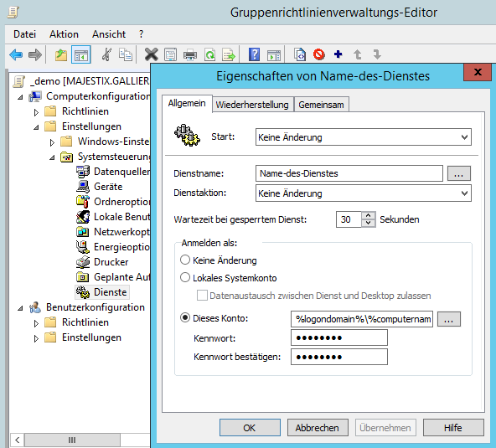Open the Start dropdown list
The image size is (496, 448).
pyautogui.click(x=364, y=136)
